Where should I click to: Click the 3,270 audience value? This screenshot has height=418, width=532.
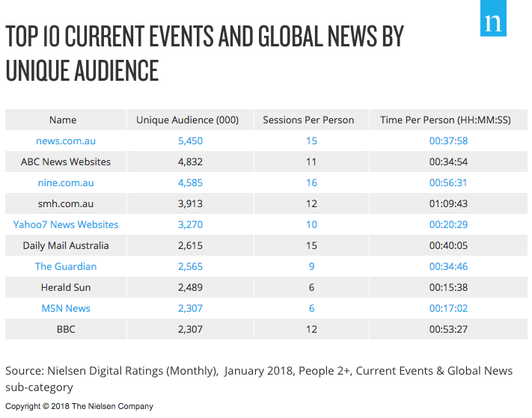(x=190, y=225)
